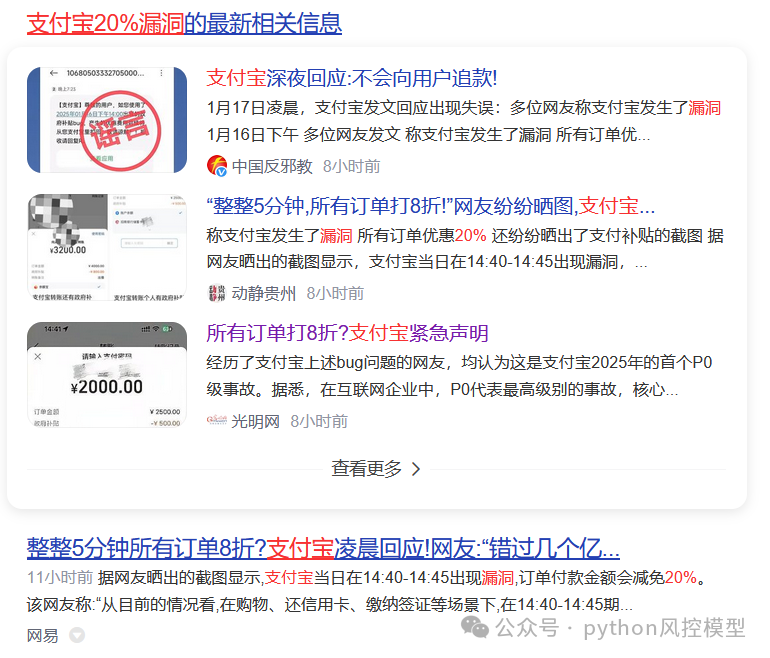Viewport: 770px width, 658px height.
Task: Expand the dropdown arrow next to 网易
Action: click(77, 635)
